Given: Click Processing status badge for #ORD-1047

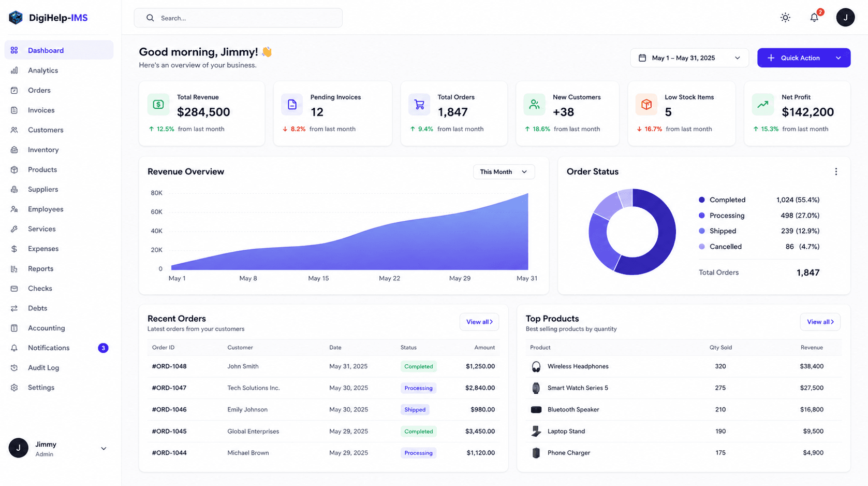Looking at the screenshot, I should (418, 388).
